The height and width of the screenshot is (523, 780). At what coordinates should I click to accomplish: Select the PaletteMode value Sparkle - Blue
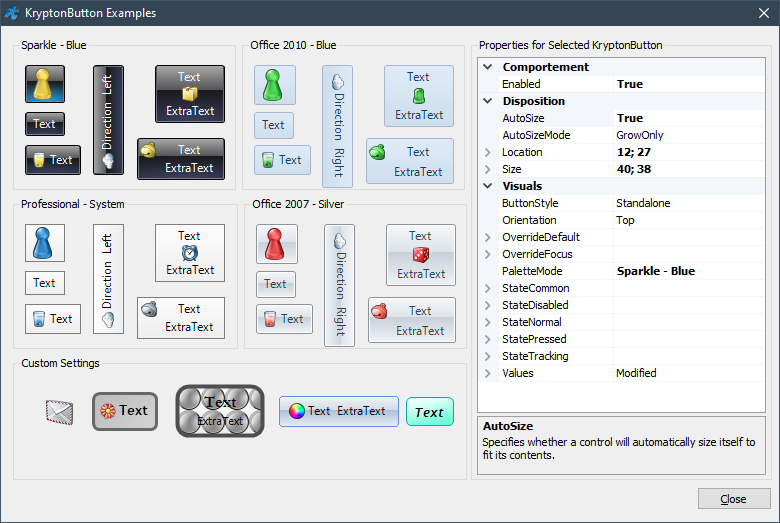pos(689,271)
